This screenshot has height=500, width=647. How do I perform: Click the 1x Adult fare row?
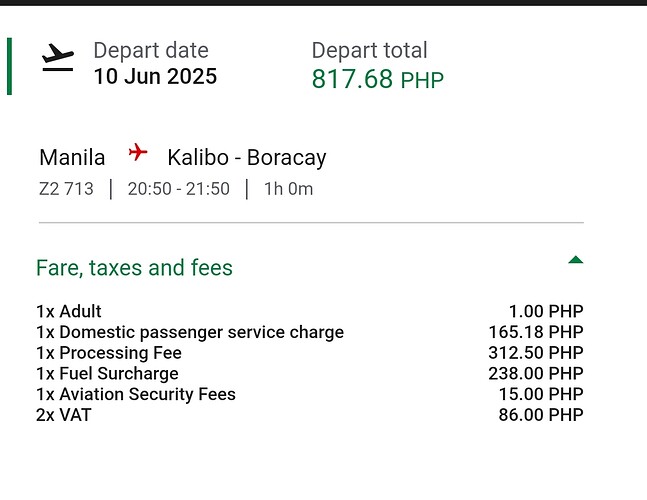click(x=310, y=311)
